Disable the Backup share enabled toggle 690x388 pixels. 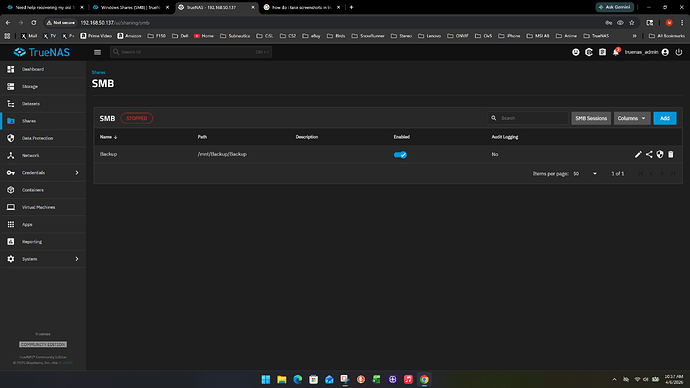pos(400,154)
